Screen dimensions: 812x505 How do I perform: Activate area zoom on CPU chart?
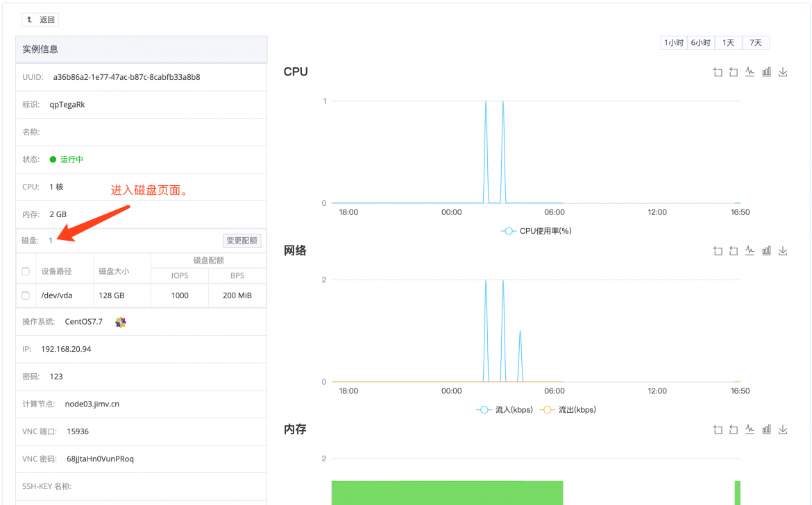point(717,72)
